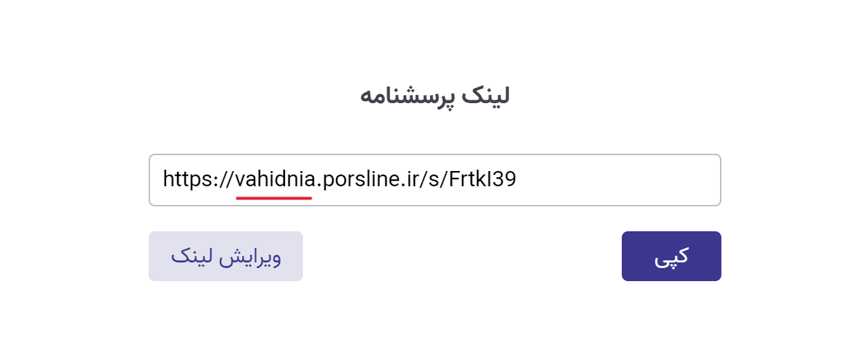The height and width of the screenshot is (358, 868).
Task: Click the FrtkI39 code at URL end
Action: click(482, 179)
